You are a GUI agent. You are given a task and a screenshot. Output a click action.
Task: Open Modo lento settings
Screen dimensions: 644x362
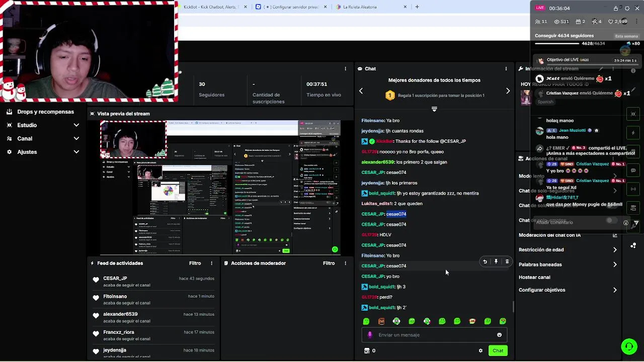568,176
